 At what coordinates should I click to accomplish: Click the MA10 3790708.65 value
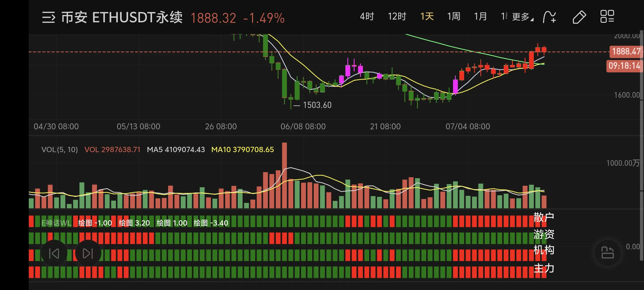coord(243,150)
